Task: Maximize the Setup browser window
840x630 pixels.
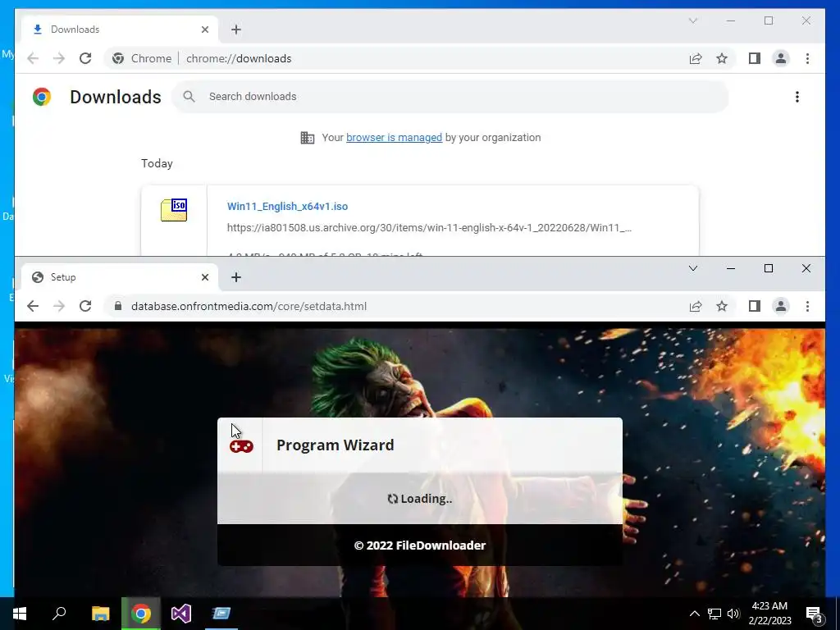Action: (768, 268)
